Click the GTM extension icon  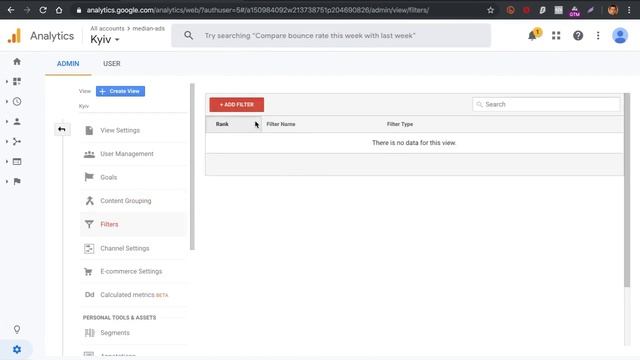tap(575, 11)
